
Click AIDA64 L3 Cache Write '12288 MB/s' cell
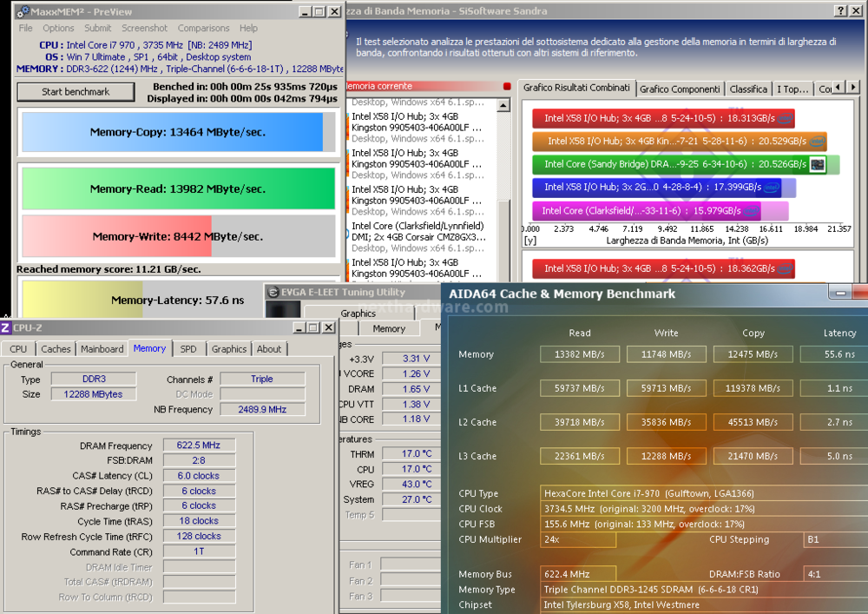pyautogui.click(x=667, y=457)
